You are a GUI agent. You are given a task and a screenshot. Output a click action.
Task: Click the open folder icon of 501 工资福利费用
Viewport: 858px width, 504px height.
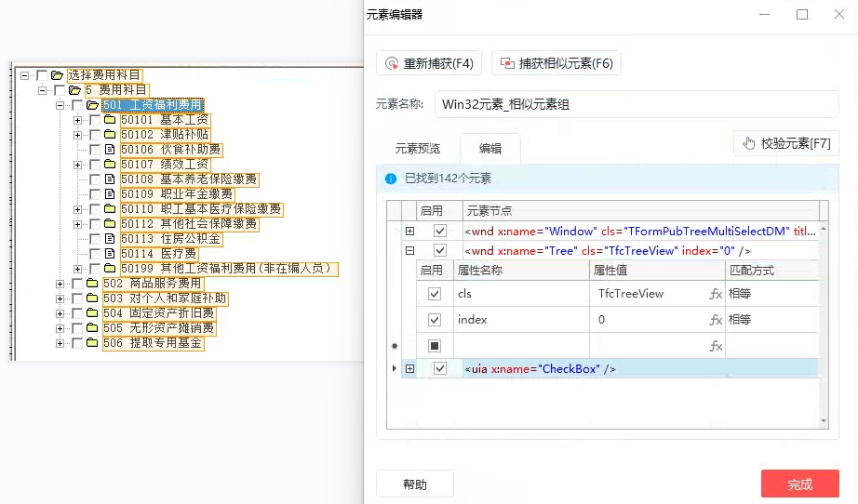coord(92,105)
